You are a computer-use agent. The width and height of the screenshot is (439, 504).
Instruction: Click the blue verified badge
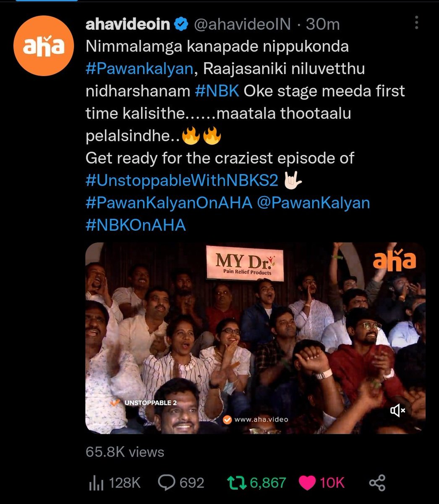(181, 25)
